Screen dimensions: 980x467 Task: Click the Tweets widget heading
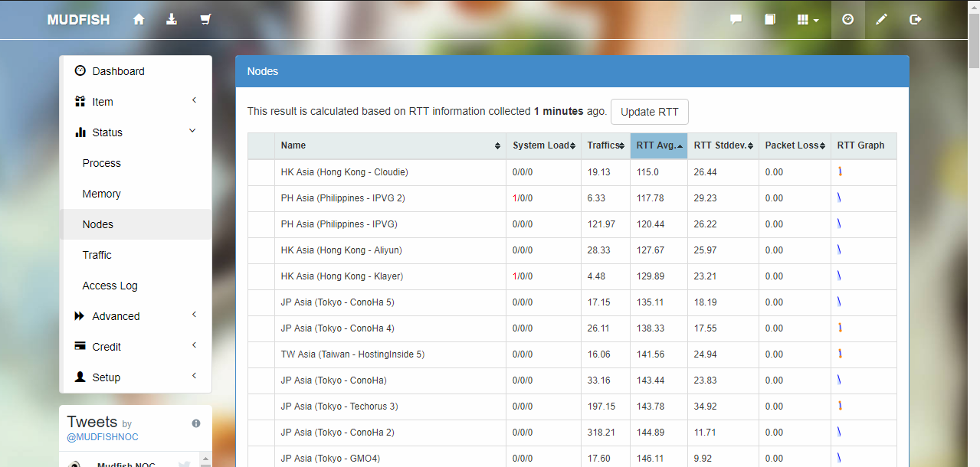pyautogui.click(x=92, y=422)
